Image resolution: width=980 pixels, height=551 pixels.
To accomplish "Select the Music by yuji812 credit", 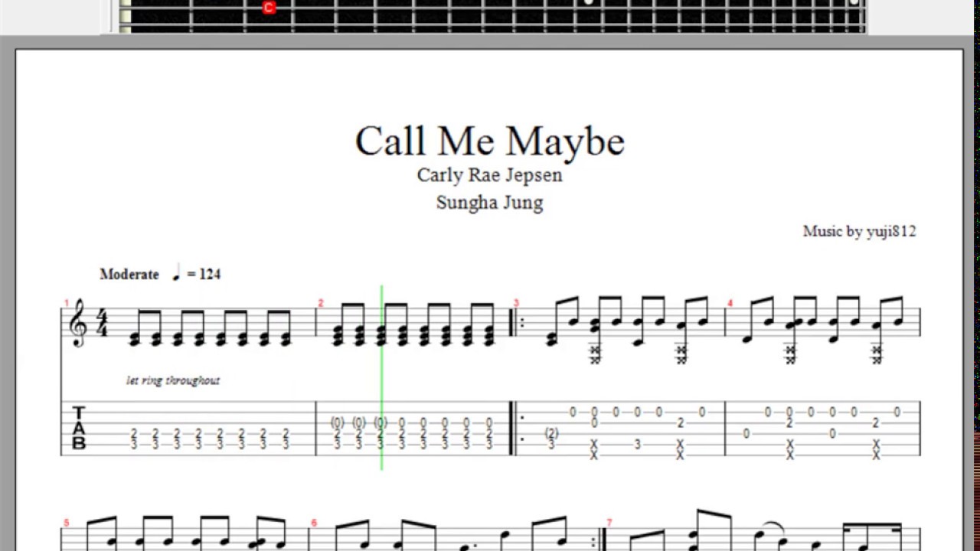I will click(x=859, y=231).
